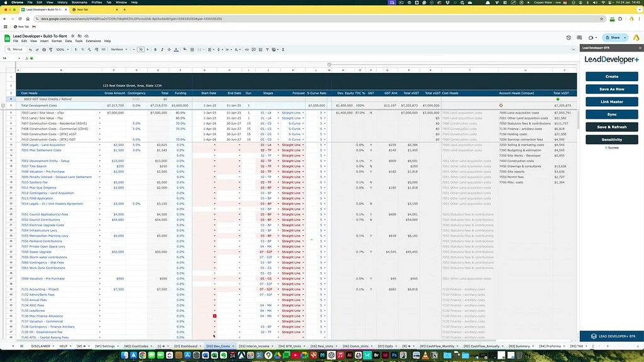
Task: Open stage dropdown on 7004 Legals row
Action: tap(278, 145)
